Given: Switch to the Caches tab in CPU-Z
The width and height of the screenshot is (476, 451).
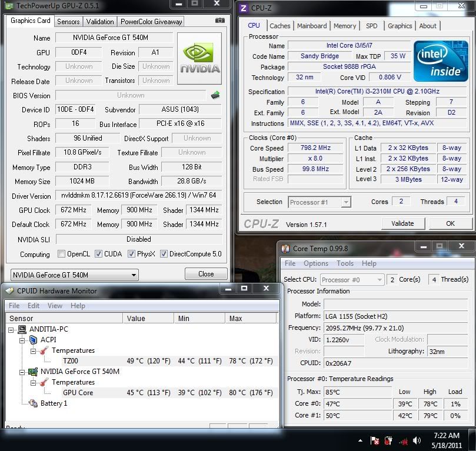Looking at the screenshot, I should tap(280, 26).
